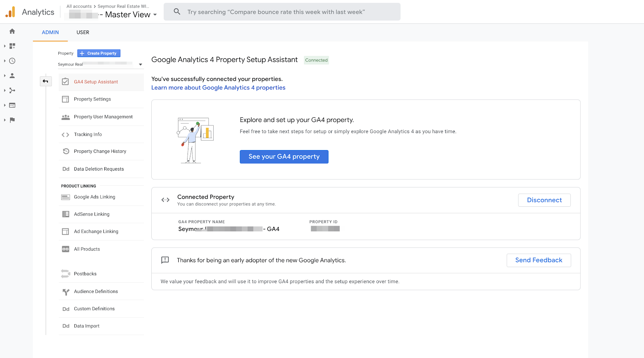Expand the Tracking Info section
The height and width of the screenshot is (358, 644).
point(88,134)
